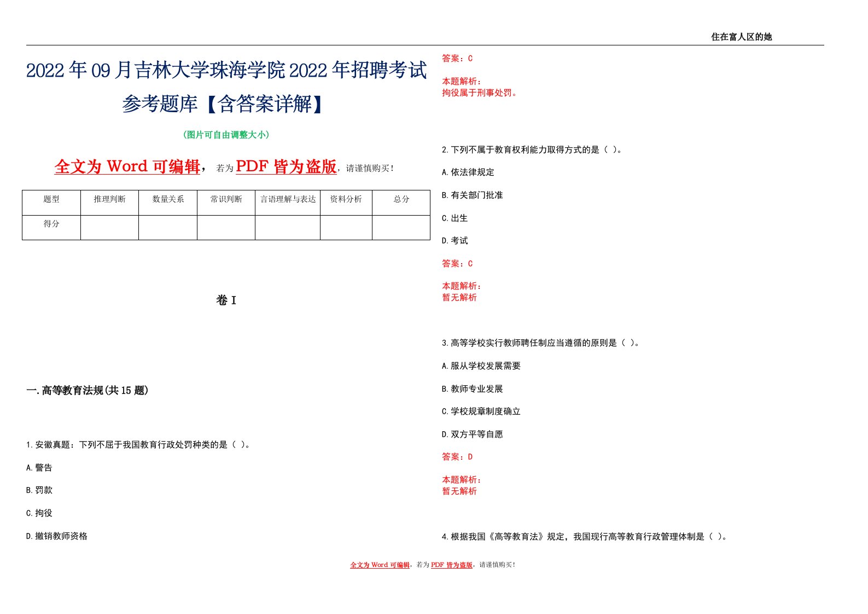Click 答案:C below question 2 options
This screenshot has width=868, height=614.
(x=457, y=263)
